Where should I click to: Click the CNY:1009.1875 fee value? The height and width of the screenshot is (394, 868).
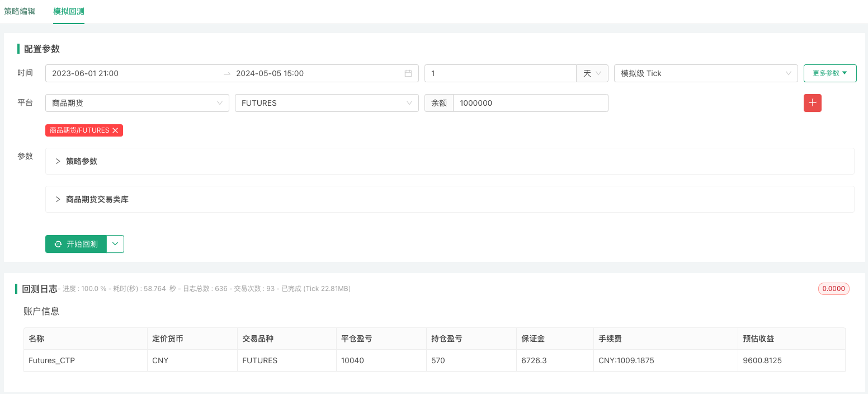click(626, 360)
